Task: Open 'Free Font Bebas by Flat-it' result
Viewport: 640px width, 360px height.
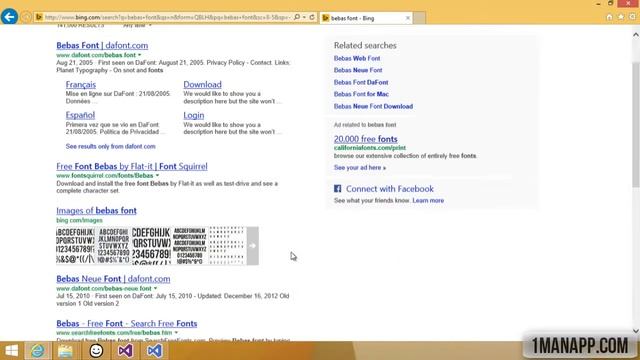Action: pos(132,166)
